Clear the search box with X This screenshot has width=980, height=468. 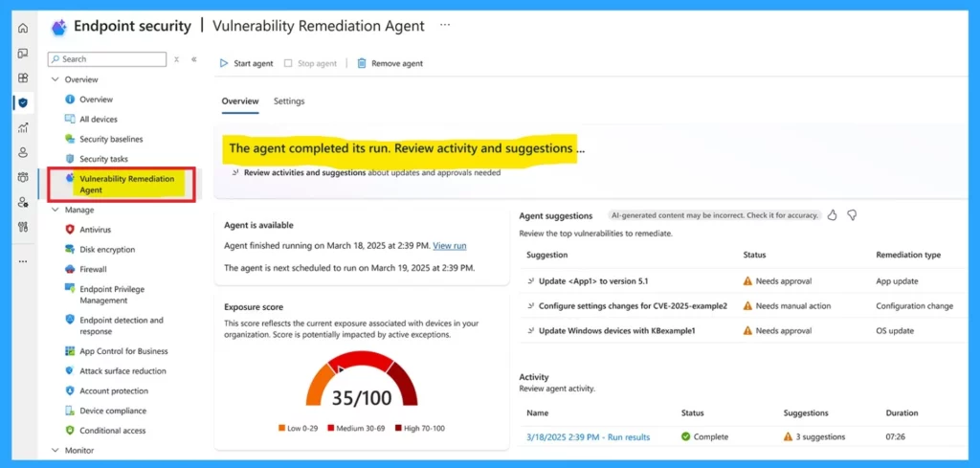(177, 59)
